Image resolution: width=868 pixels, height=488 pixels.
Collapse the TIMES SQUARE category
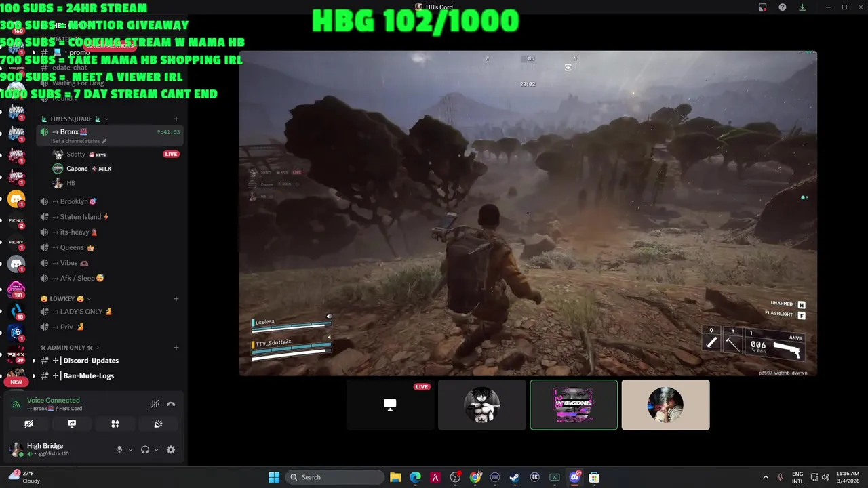(x=75, y=119)
